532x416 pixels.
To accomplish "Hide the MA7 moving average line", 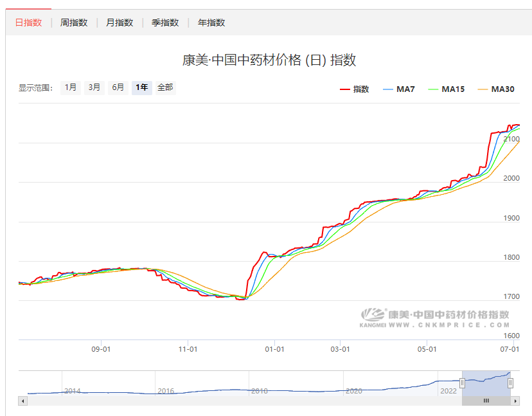I will coord(399,89).
